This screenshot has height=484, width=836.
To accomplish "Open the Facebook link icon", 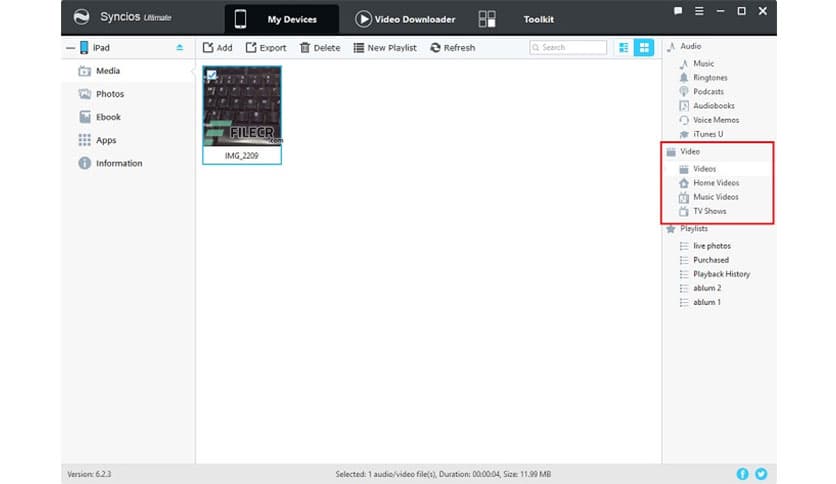I will pos(742,474).
